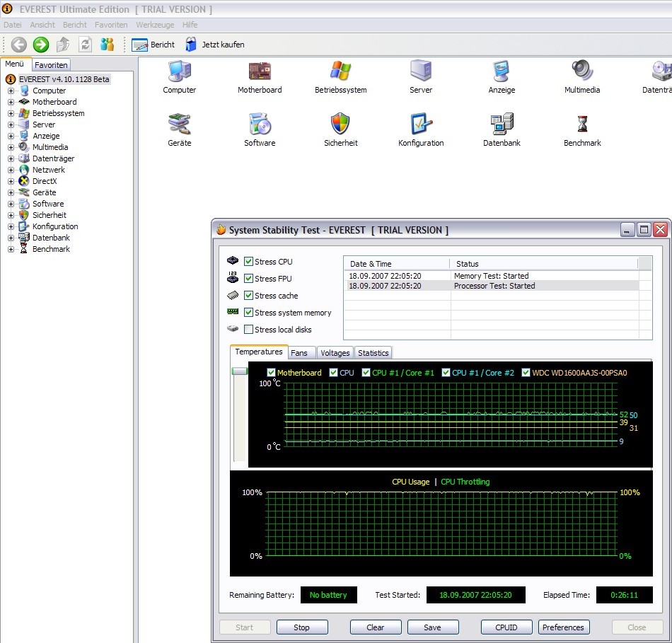Toggle the CPU temperature graph checkbox
The image size is (672, 643).
click(x=333, y=373)
